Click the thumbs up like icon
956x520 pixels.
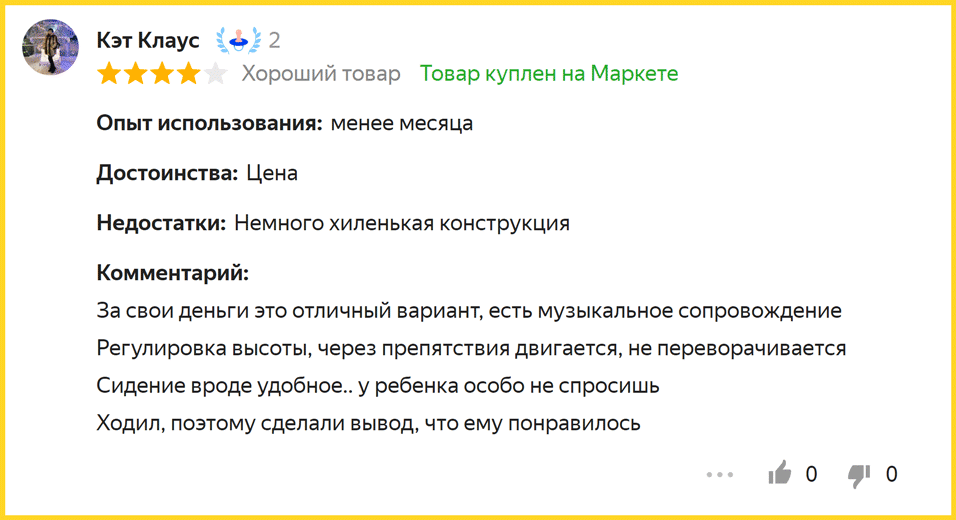tap(779, 473)
